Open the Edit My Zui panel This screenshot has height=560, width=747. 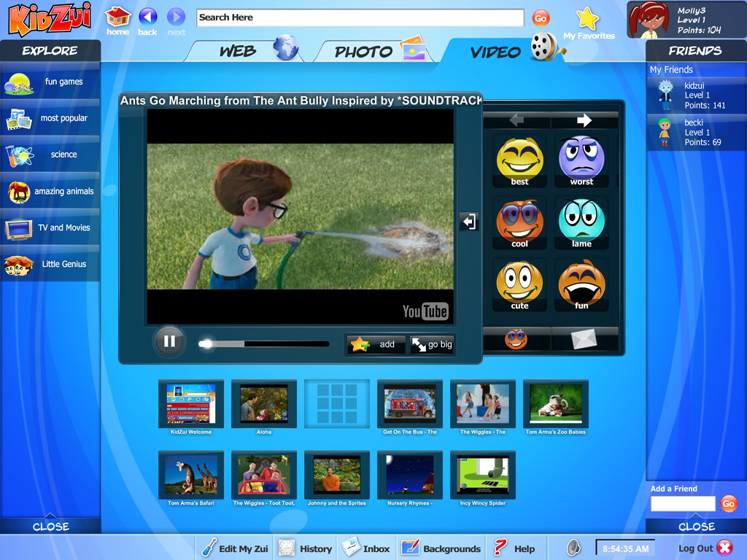pyautogui.click(x=233, y=548)
